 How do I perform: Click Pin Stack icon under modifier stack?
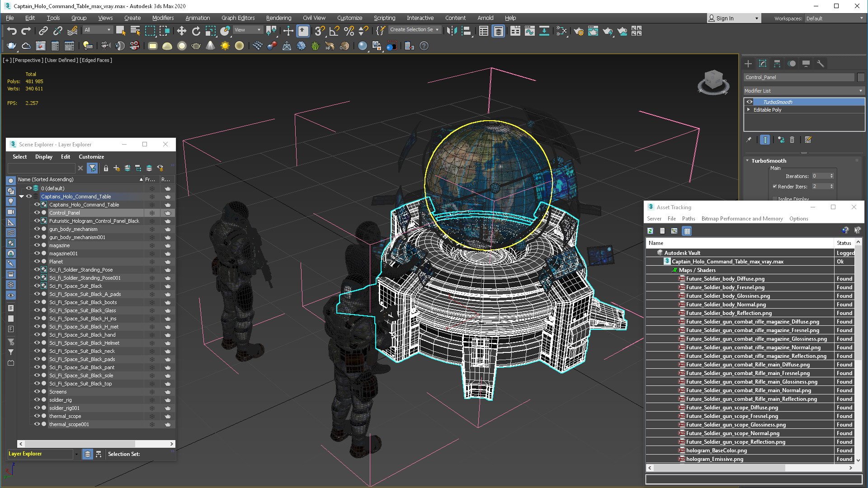point(749,140)
